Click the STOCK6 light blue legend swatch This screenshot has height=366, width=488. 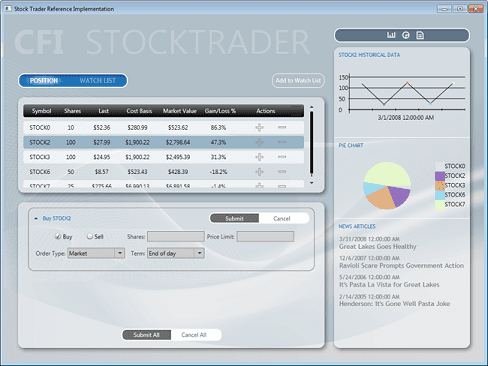click(440, 195)
